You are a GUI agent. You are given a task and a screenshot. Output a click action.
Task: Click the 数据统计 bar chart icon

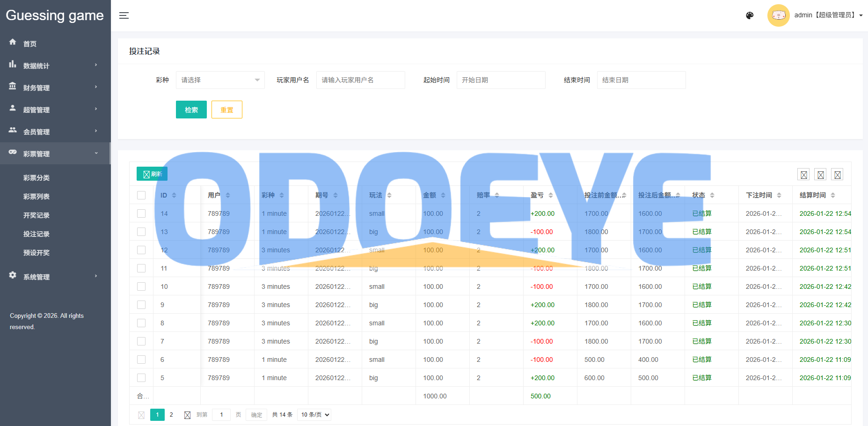(x=13, y=65)
